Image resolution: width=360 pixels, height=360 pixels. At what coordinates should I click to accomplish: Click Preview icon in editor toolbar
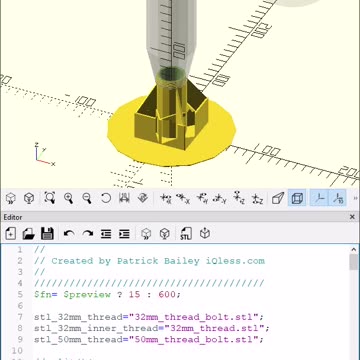click(146, 234)
